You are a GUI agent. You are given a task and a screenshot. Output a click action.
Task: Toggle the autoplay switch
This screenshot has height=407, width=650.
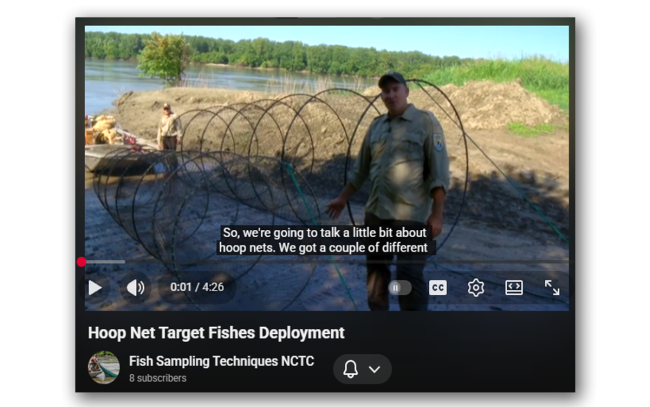coord(400,288)
